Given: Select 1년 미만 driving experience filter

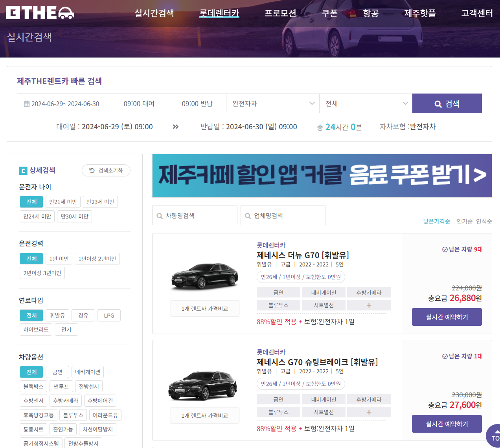Looking at the screenshot, I should pos(59,259).
